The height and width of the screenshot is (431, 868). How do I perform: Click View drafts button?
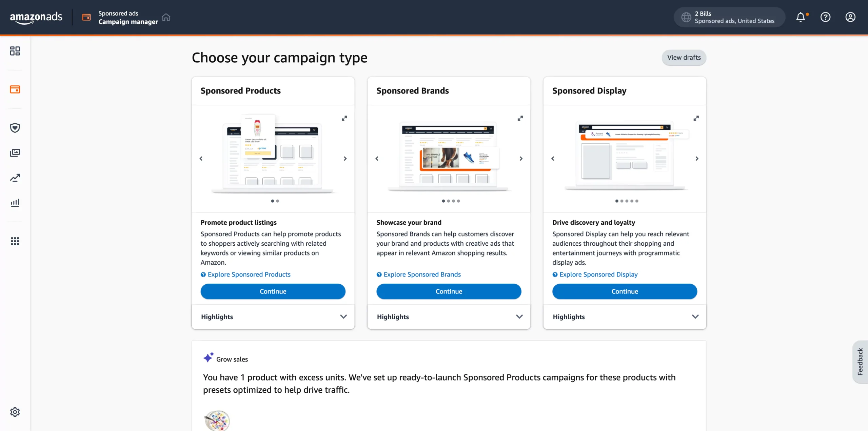(x=684, y=57)
